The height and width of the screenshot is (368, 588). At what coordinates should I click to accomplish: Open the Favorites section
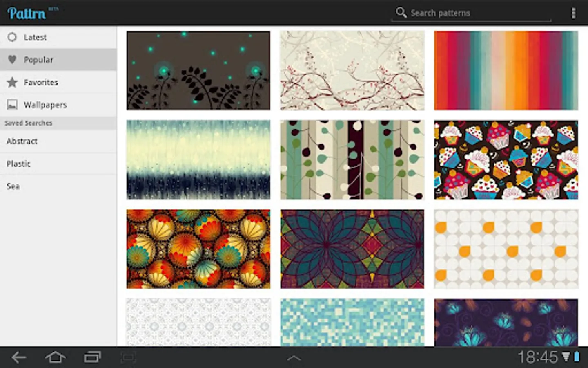(58, 82)
